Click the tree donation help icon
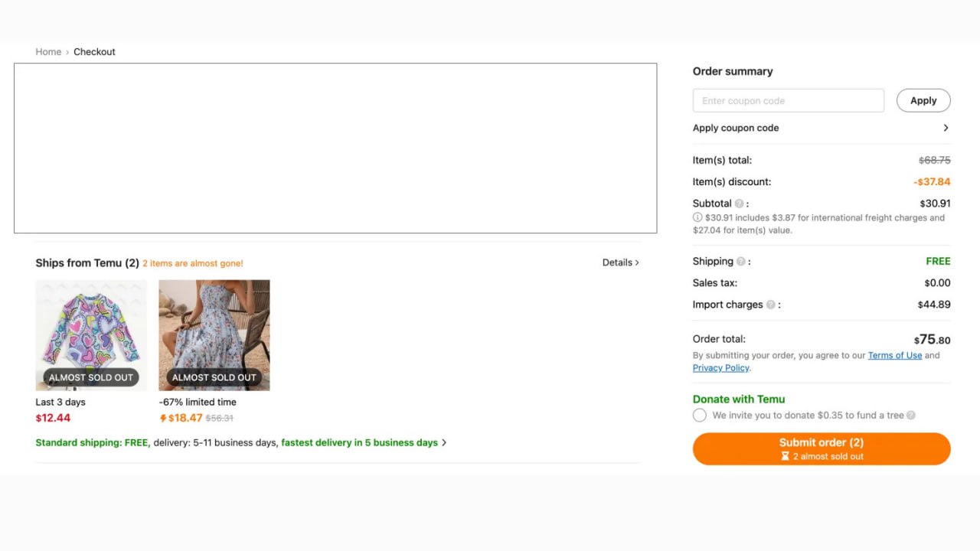The width and height of the screenshot is (980, 551). point(911,416)
